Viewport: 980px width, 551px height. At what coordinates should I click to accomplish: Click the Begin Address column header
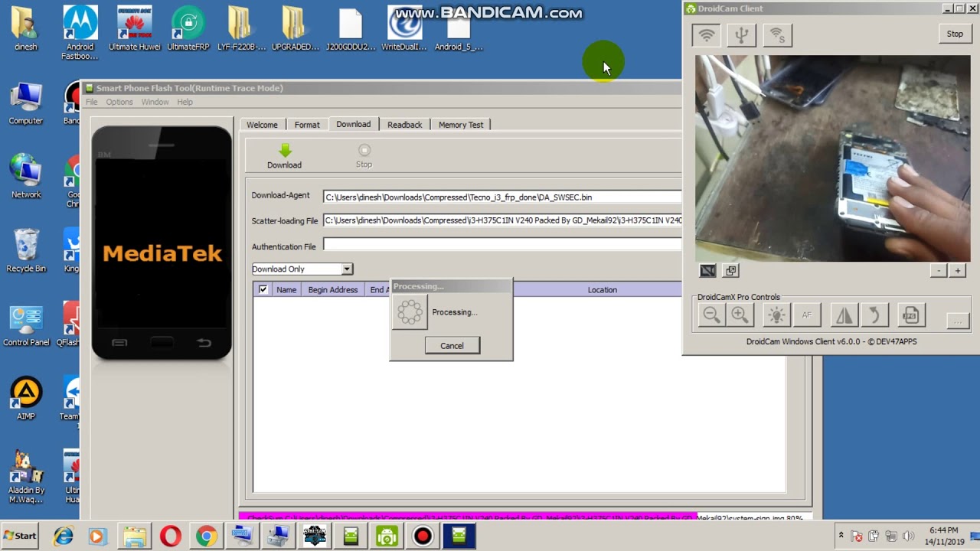[x=333, y=289]
